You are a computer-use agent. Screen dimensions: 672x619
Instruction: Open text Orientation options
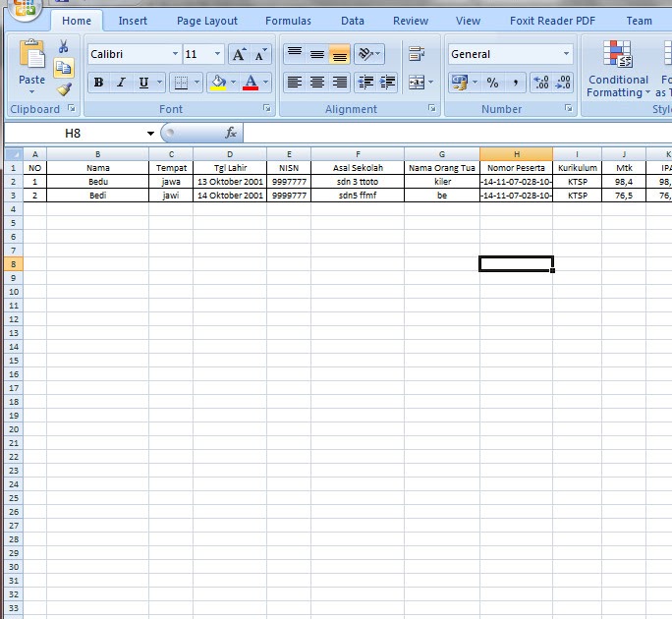coord(369,54)
